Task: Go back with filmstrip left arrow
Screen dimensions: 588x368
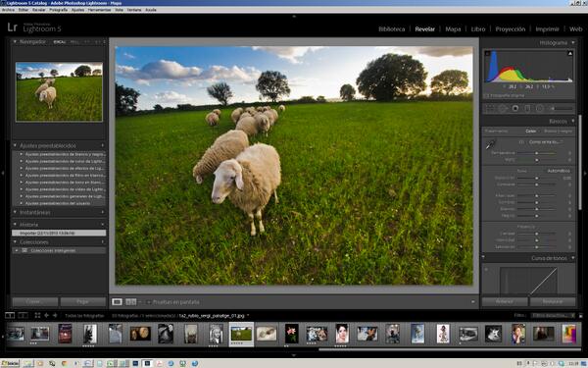Action: (x=46, y=315)
